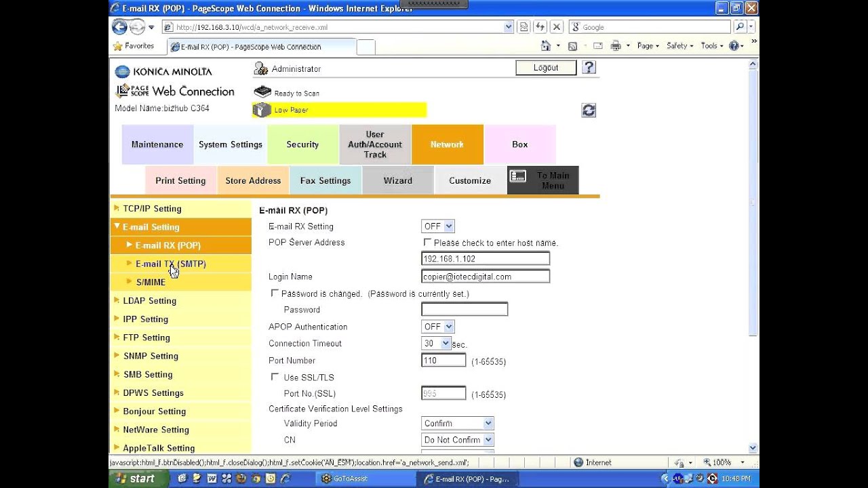This screenshot has height=488, width=868.
Task: Click the compatibility view icon in address bar
Action: click(x=524, y=27)
